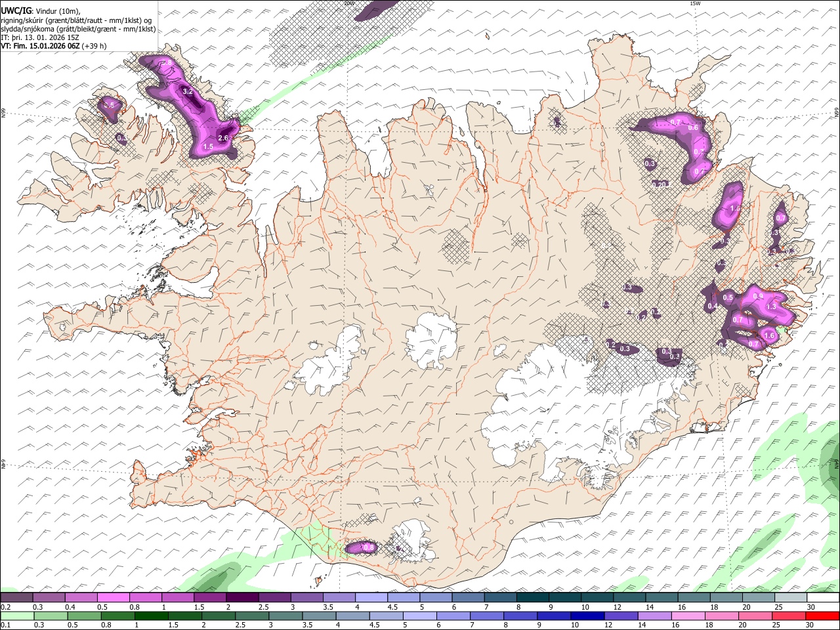Viewport: 840px width, 630px height.
Task: Click the pale grey snow swatch starting at 25
Action: click(x=791, y=597)
